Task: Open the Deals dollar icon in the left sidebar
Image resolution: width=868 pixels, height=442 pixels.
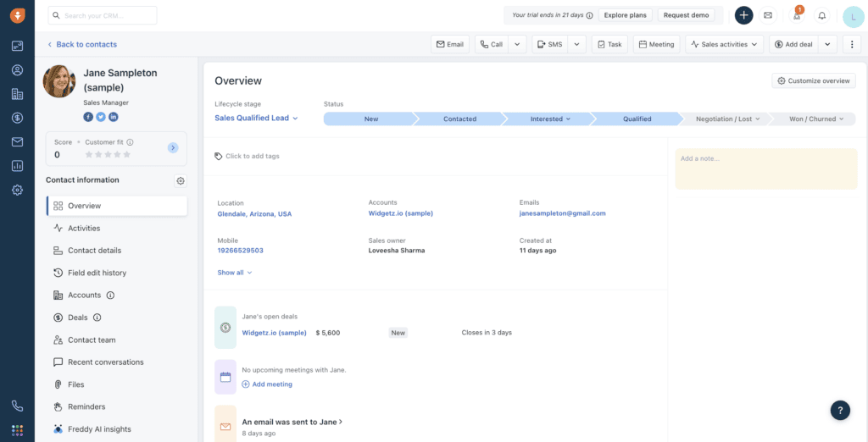Action: coord(17,118)
